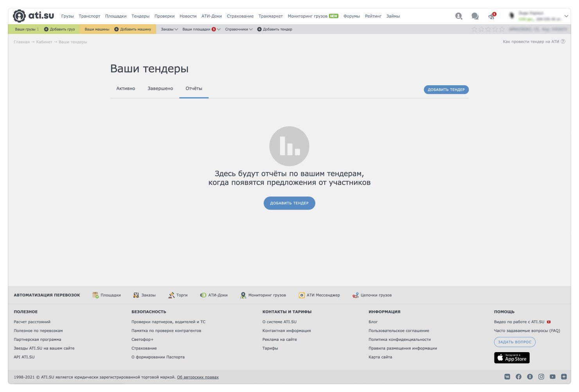Click the App Store download badge

512,358
